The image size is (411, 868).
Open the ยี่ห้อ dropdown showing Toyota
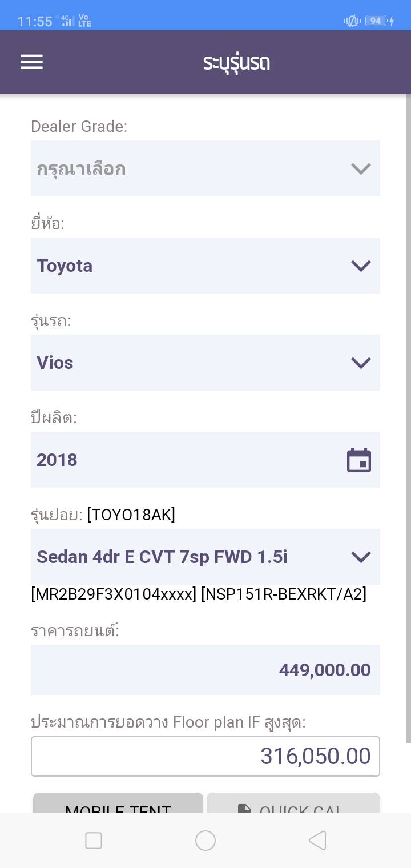[205, 266]
